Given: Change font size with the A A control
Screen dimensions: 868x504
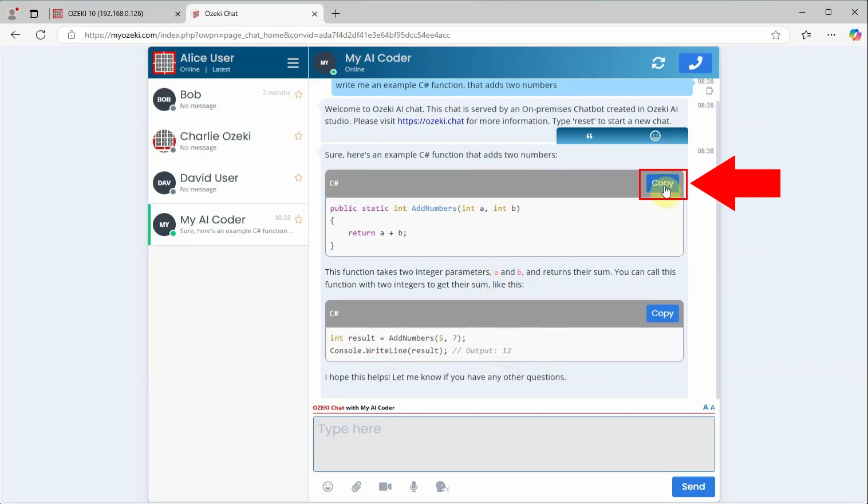Looking at the screenshot, I should pyautogui.click(x=709, y=407).
